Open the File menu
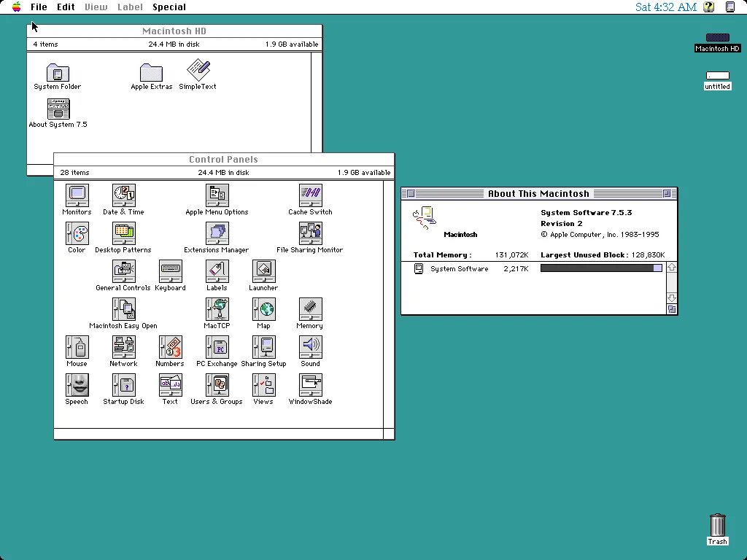747x560 pixels. pyautogui.click(x=39, y=7)
